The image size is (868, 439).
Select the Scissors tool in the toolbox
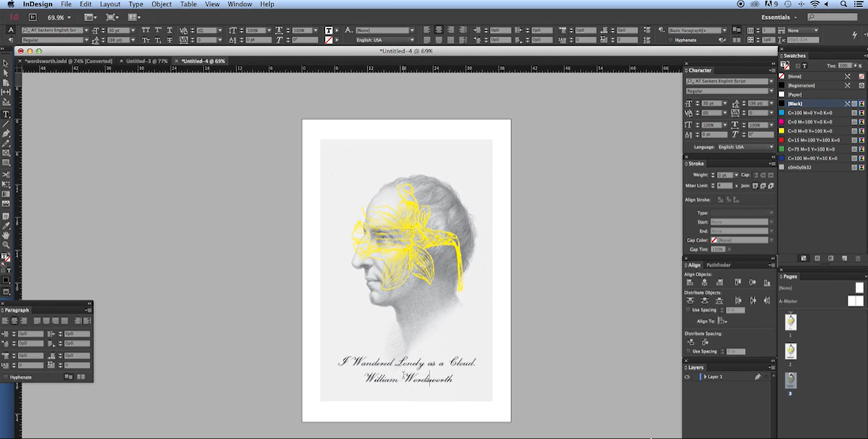pyautogui.click(x=6, y=174)
